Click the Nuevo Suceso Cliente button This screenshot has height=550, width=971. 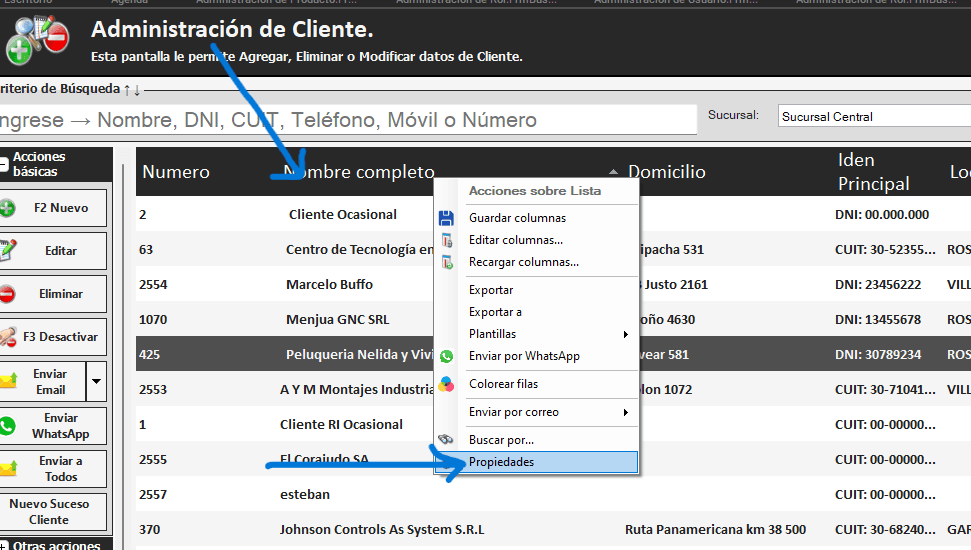tap(49, 512)
